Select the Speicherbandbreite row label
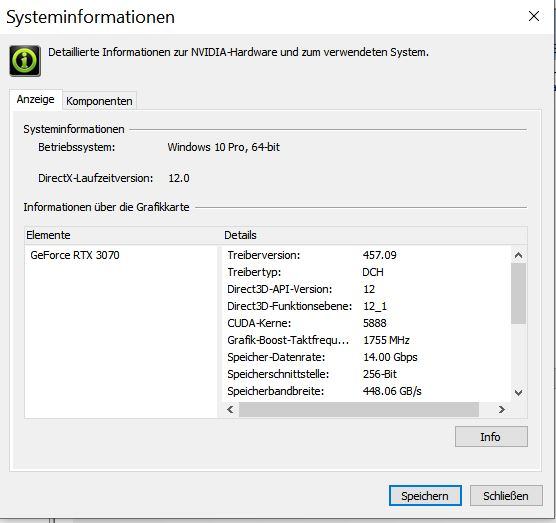 coord(276,391)
